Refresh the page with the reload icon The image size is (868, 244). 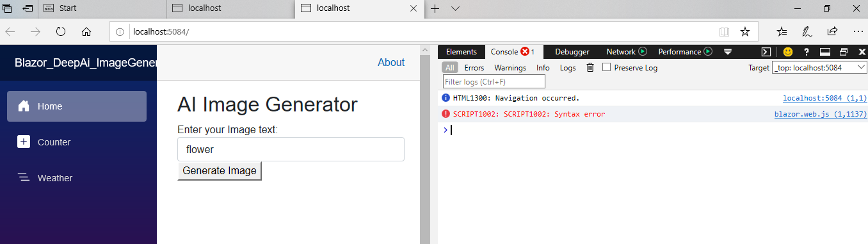coord(61,31)
